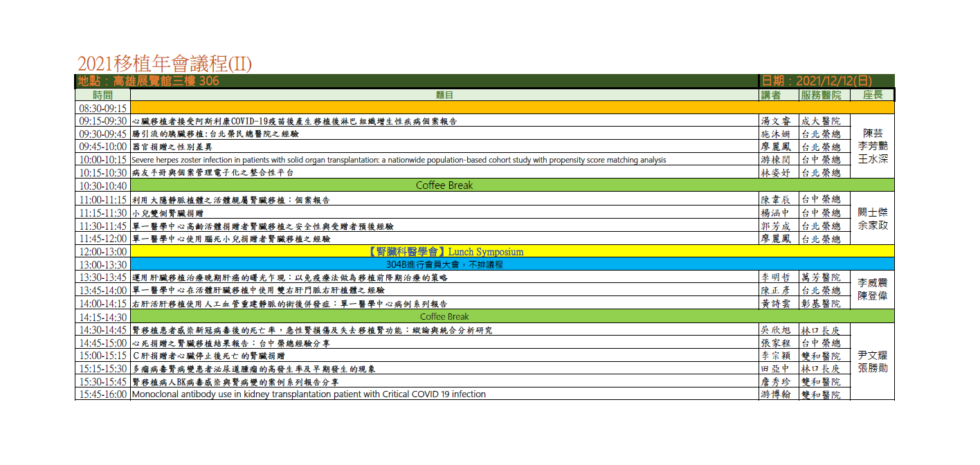The height and width of the screenshot is (465, 980).
Task: Click speaker name '黃詩雲'
Action: point(774,304)
